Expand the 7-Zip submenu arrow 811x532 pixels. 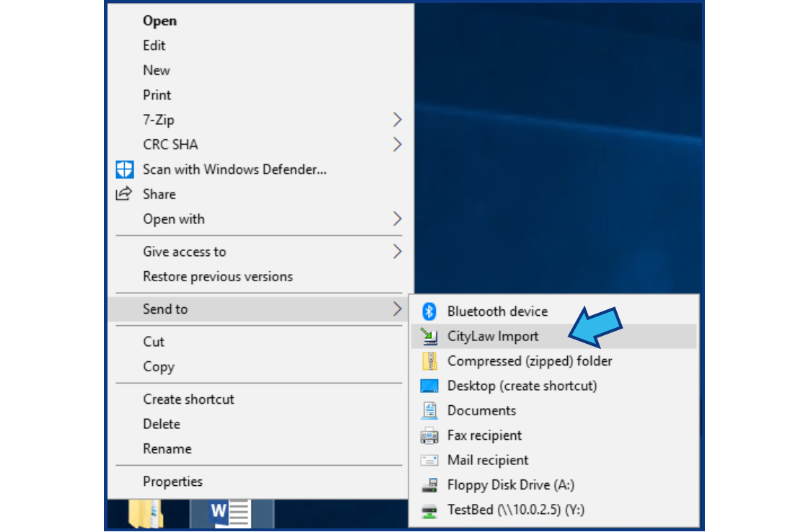point(397,120)
